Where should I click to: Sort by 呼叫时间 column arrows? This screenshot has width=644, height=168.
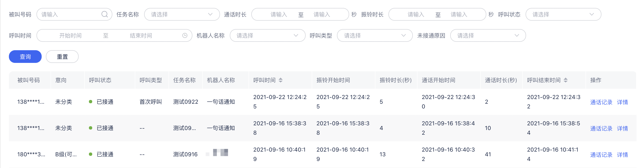click(x=281, y=80)
